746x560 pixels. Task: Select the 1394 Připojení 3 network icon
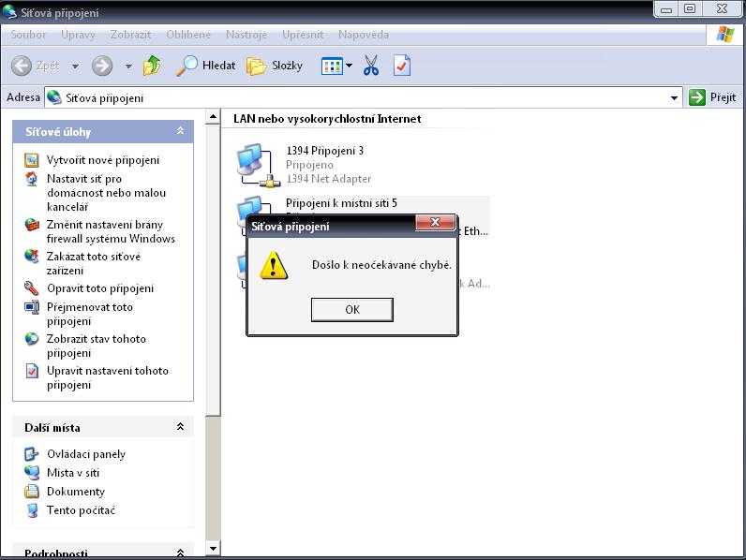pyautogui.click(x=253, y=165)
